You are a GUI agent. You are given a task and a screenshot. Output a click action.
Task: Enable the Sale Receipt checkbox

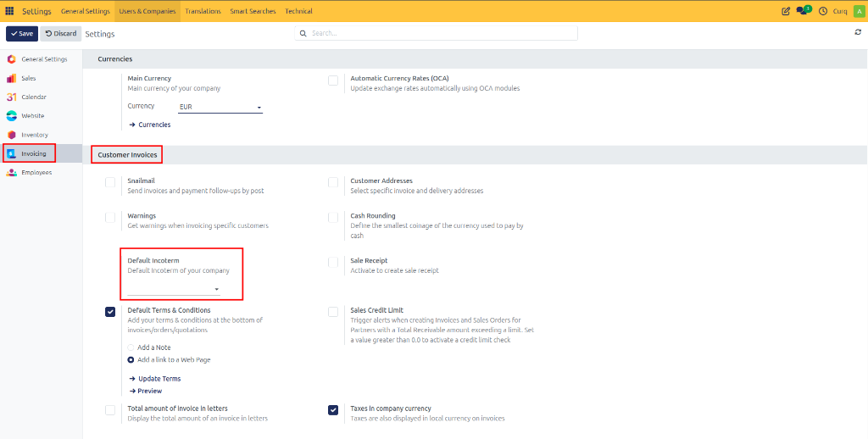[x=332, y=263]
